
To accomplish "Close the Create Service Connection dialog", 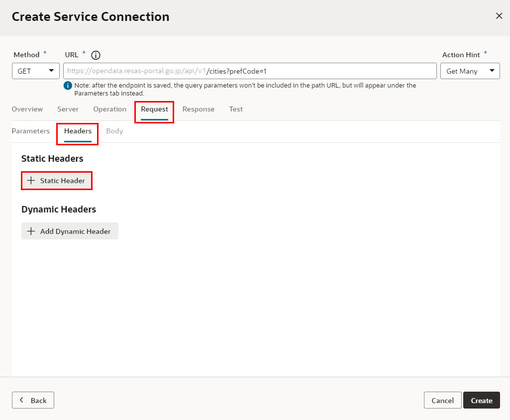I will pyautogui.click(x=499, y=16).
